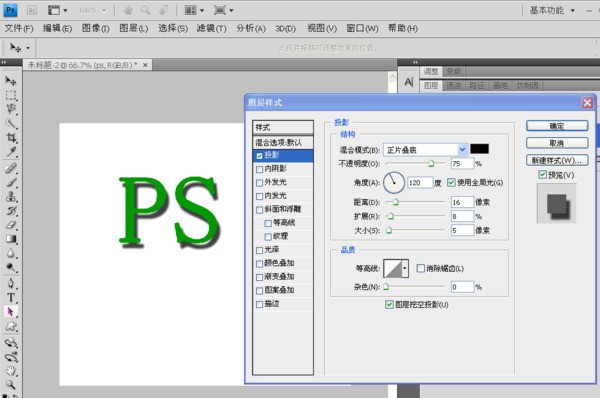The image size is (600, 398).
Task: Select the Magic Wand tool
Action: tap(10, 123)
